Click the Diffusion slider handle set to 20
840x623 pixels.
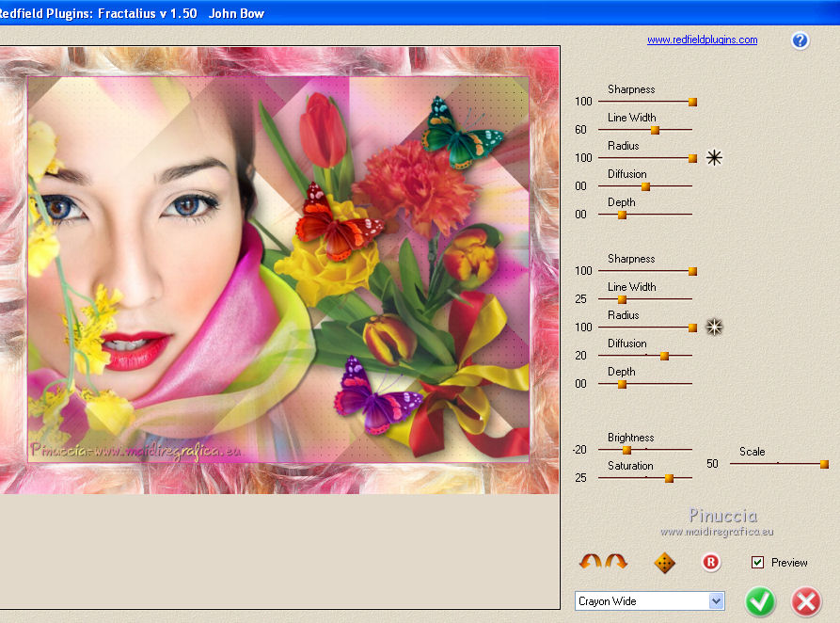point(664,356)
